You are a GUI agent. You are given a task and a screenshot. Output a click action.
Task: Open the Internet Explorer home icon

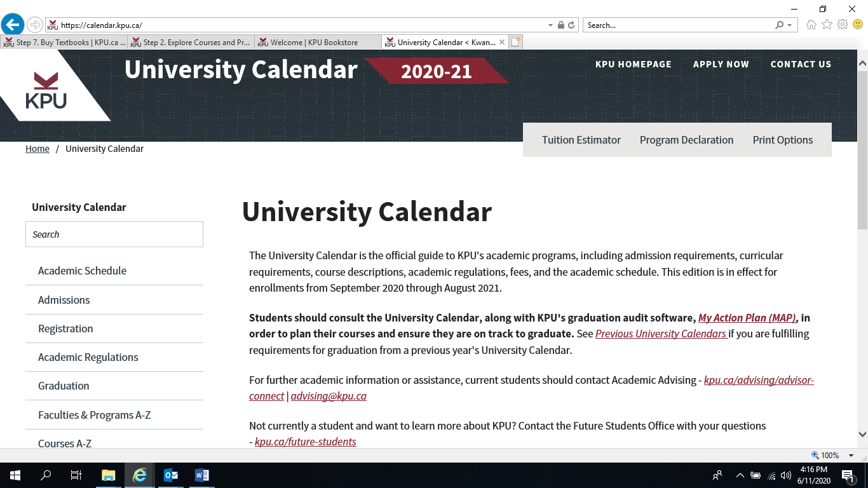click(x=811, y=25)
